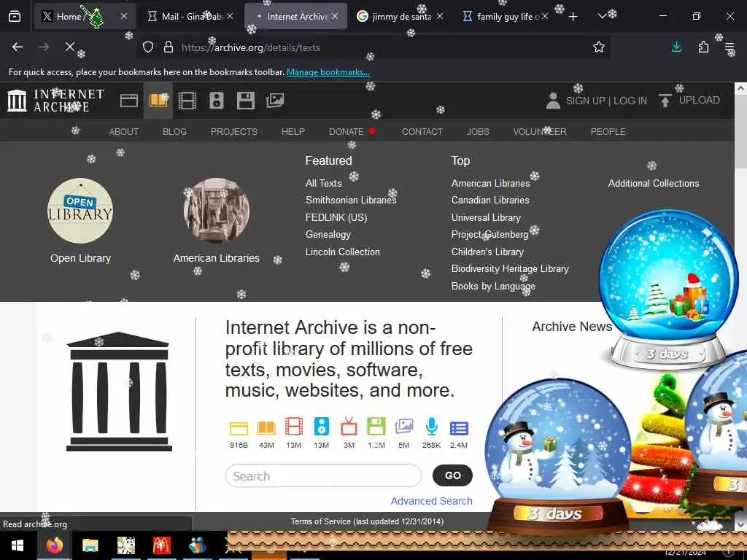Click the Firefox taskbar icon

click(x=54, y=545)
